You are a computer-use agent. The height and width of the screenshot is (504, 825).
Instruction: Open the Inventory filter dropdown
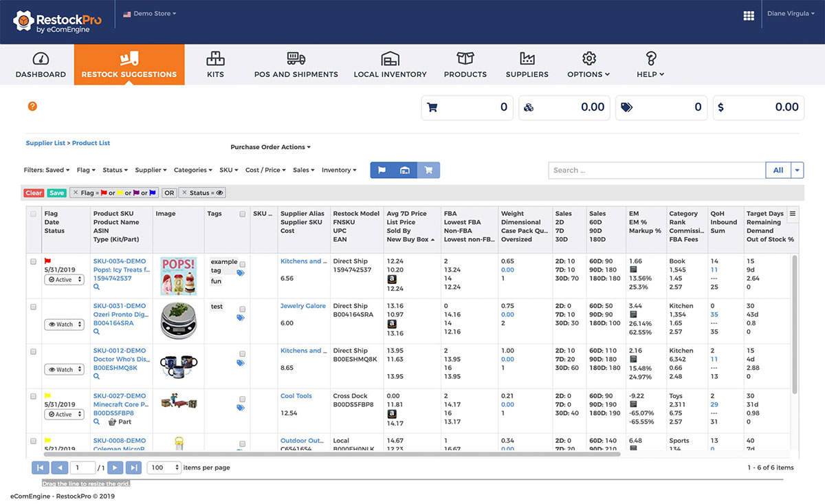point(339,170)
